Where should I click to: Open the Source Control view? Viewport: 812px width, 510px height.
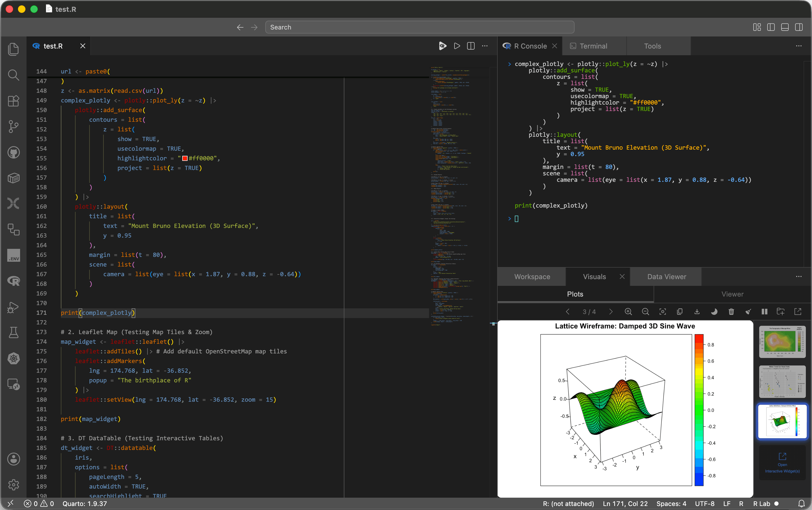[13, 127]
